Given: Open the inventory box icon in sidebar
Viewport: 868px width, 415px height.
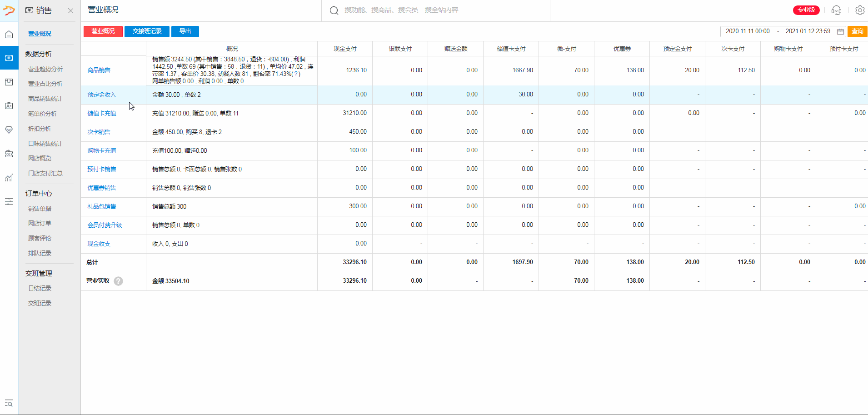Looking at the screenshot, I should click(x=9, y=82).
